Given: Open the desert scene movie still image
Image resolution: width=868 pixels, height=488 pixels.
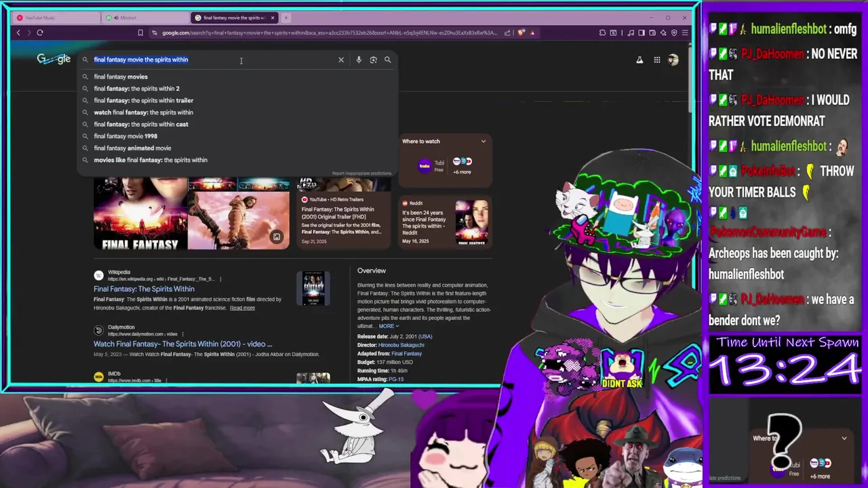Looking at the screenshot, I should click(x=239, y=221).
